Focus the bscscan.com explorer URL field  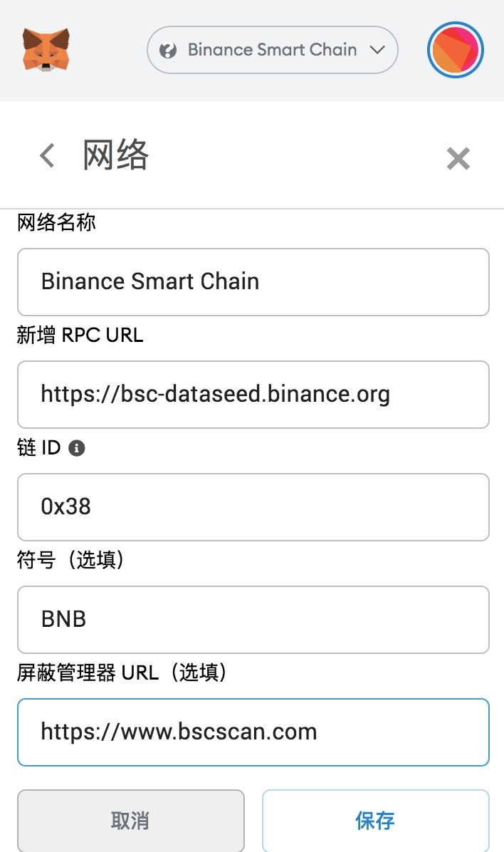click(253, 732)
